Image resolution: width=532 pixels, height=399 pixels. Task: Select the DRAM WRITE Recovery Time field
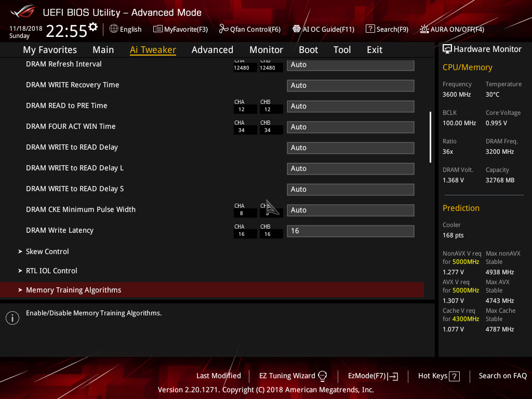pyautogui.click(x=351, y=86)
